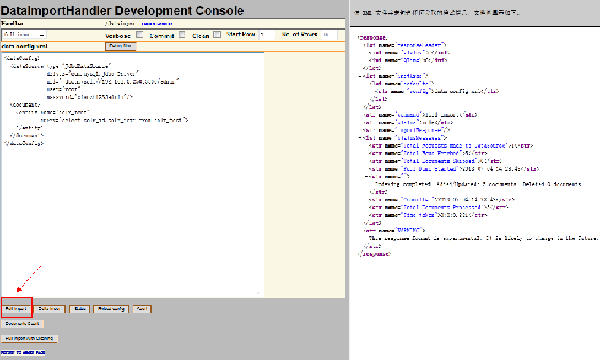Click the Abort button
This screenshot has width=600, height=360.
(142, 309)
